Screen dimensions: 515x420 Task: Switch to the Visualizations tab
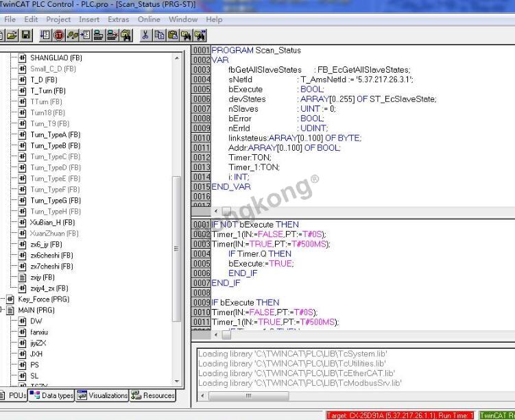[x=102, y=395]
